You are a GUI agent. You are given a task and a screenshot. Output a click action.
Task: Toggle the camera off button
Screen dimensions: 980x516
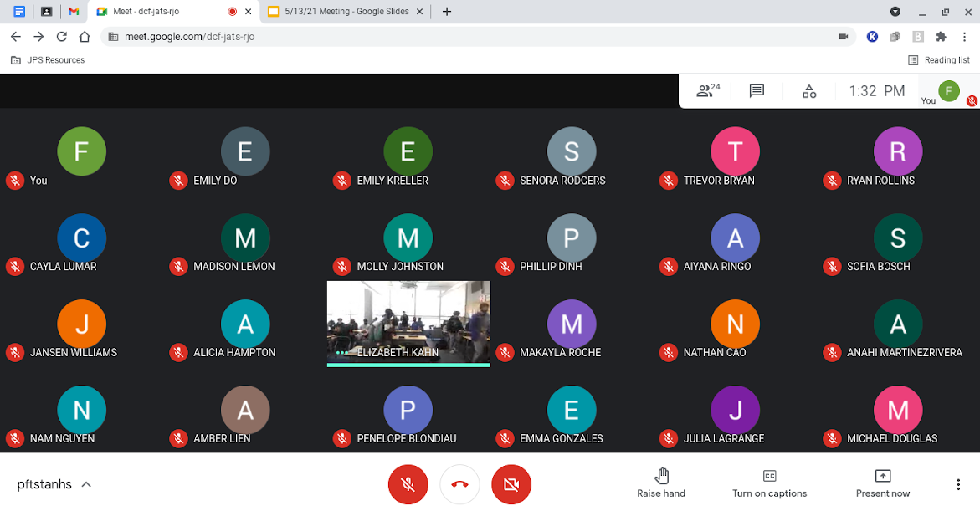(511, 484)
